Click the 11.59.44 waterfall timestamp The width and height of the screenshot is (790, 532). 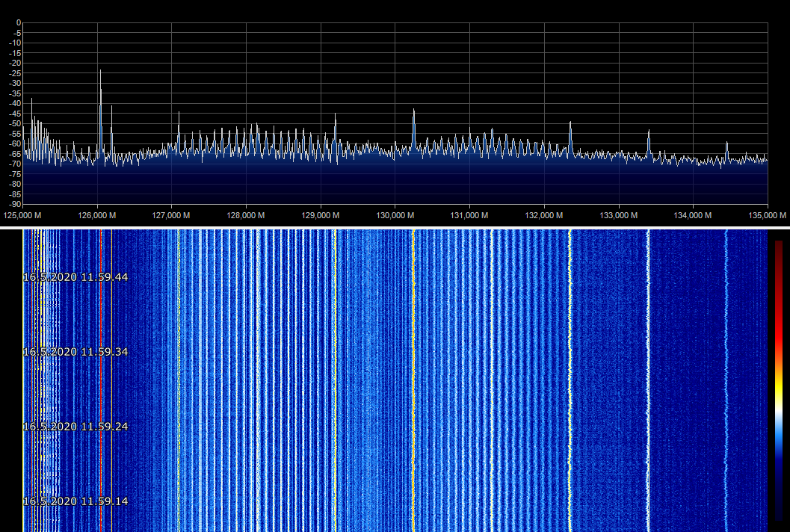75,277
